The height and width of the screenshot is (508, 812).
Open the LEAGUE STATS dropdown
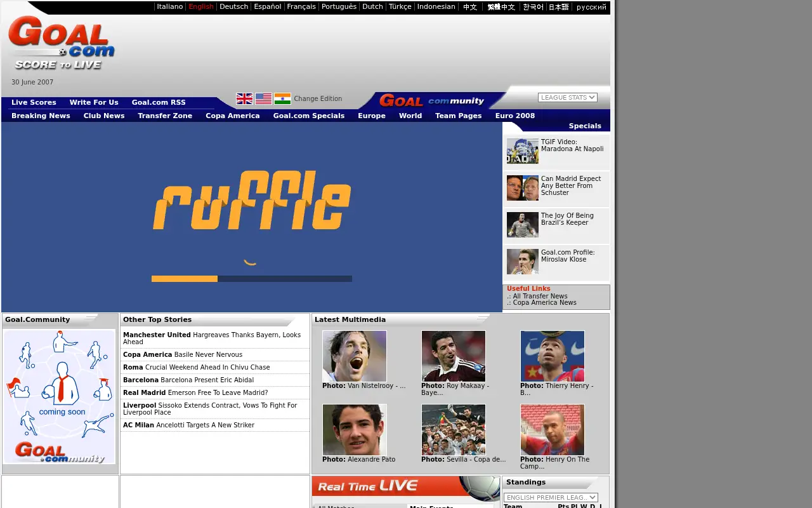[568, 97]
